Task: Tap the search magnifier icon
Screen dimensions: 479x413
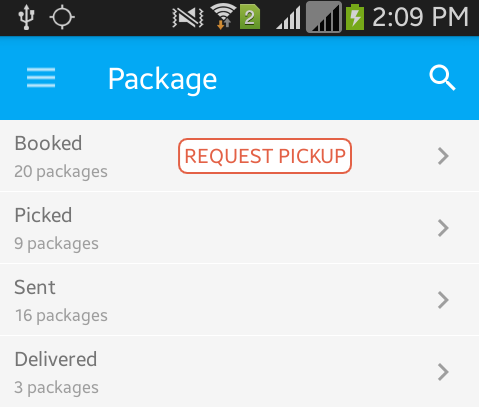Action: 442,78
